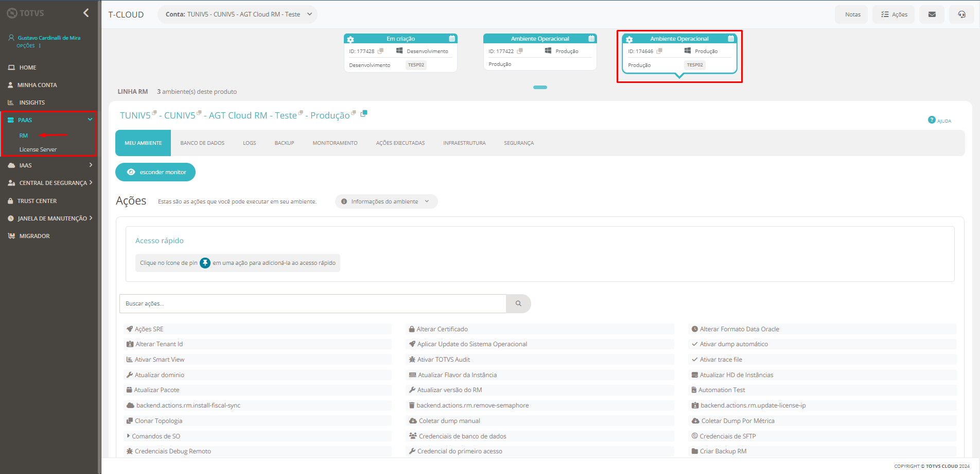The image size is (980, 474).
Task: Open the Conta account dropdown
Action: pos(237,14)
